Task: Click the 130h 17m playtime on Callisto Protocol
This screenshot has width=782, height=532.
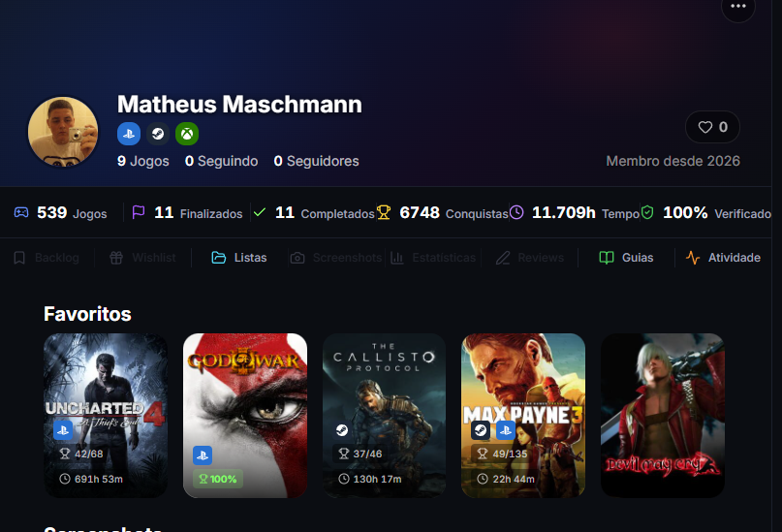Action: tap(369, 479)
